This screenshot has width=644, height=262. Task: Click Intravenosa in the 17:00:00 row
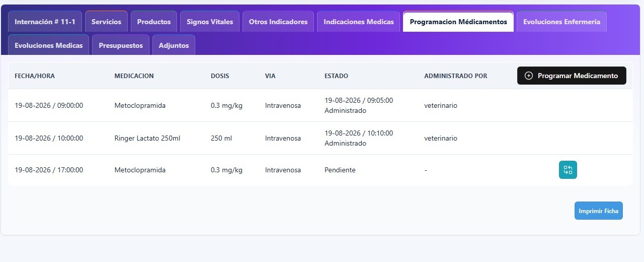point(283,170)
